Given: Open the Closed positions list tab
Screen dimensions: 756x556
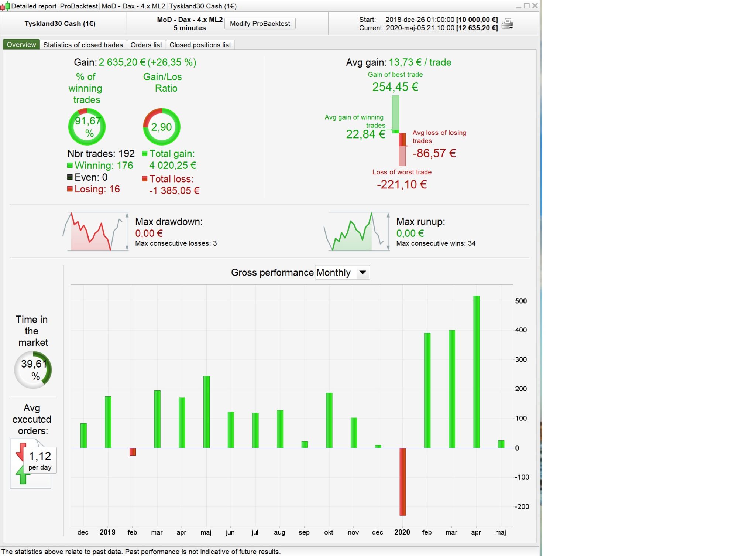Looking at the screenshot, I should click(x=200, y=45).
